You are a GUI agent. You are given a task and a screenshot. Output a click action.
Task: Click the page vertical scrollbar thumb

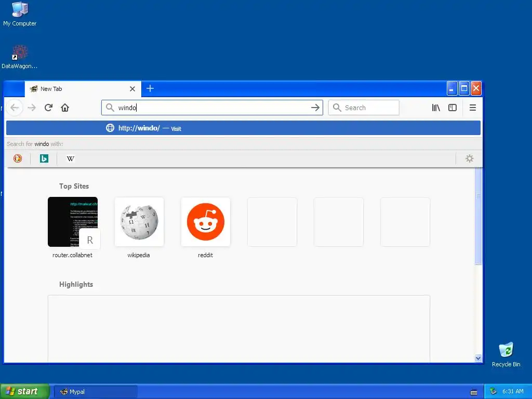pos(478,216)
